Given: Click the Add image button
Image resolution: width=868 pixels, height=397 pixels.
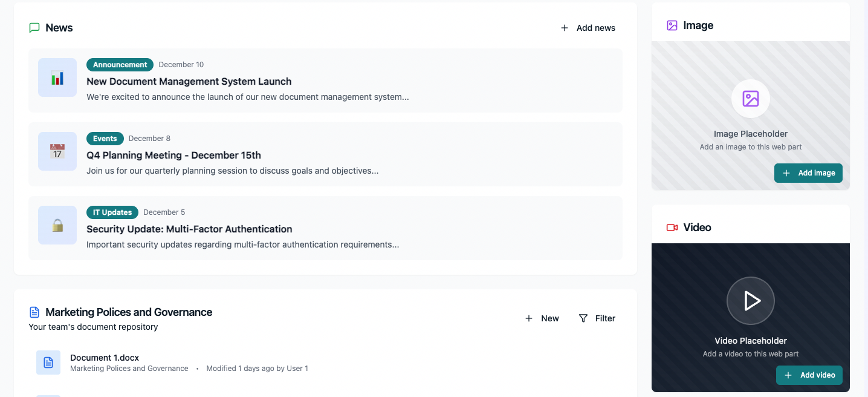Looking at the screenshot, I should 808,172.
